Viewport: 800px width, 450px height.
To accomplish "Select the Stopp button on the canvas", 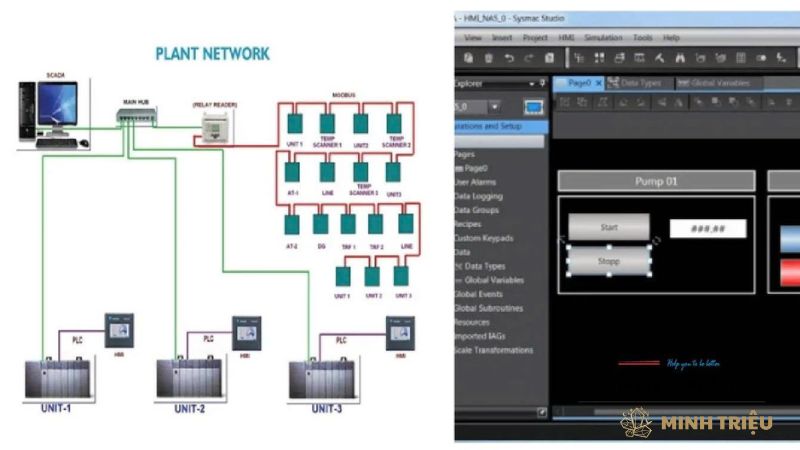I will pos(608,261).
